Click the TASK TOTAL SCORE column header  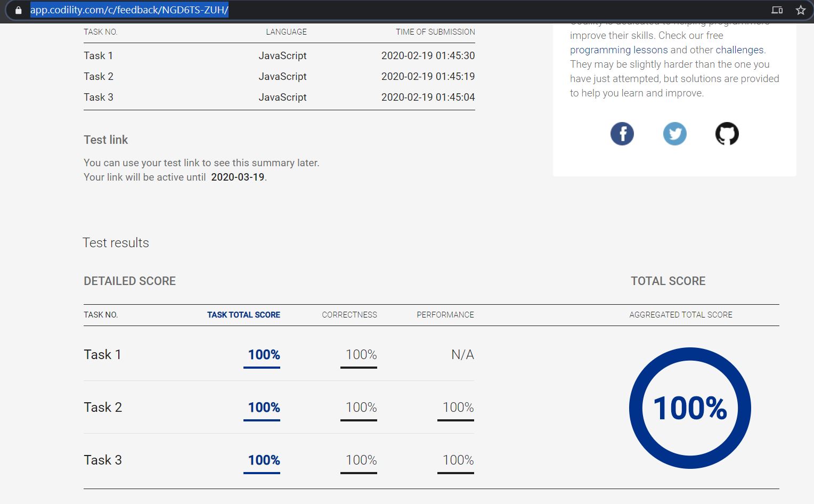tap(243, 315)
